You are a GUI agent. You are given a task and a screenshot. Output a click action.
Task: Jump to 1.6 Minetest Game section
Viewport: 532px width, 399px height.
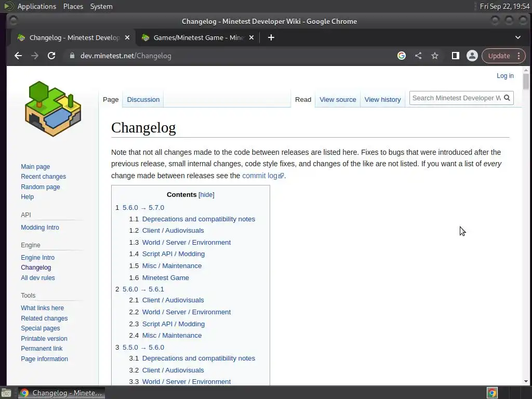(166, 277)
